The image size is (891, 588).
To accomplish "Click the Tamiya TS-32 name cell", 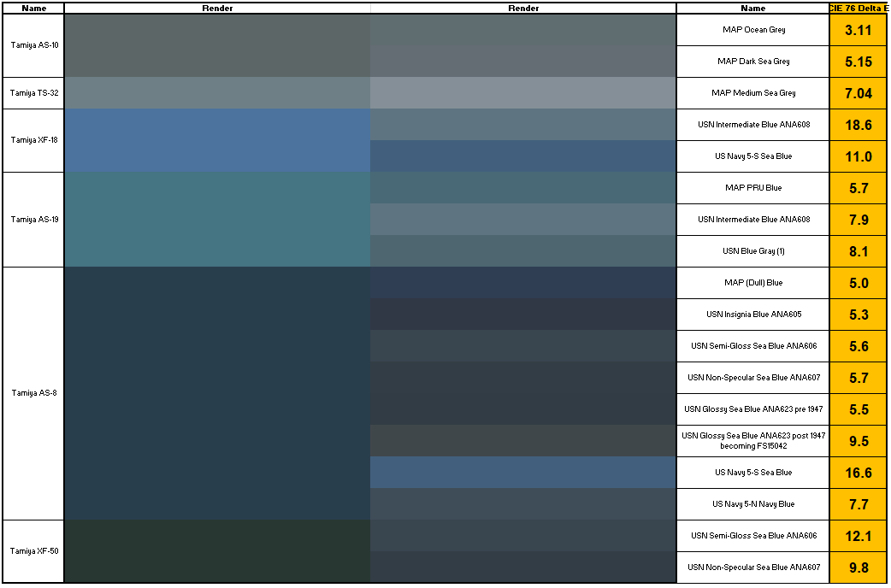I will [34, 93].
